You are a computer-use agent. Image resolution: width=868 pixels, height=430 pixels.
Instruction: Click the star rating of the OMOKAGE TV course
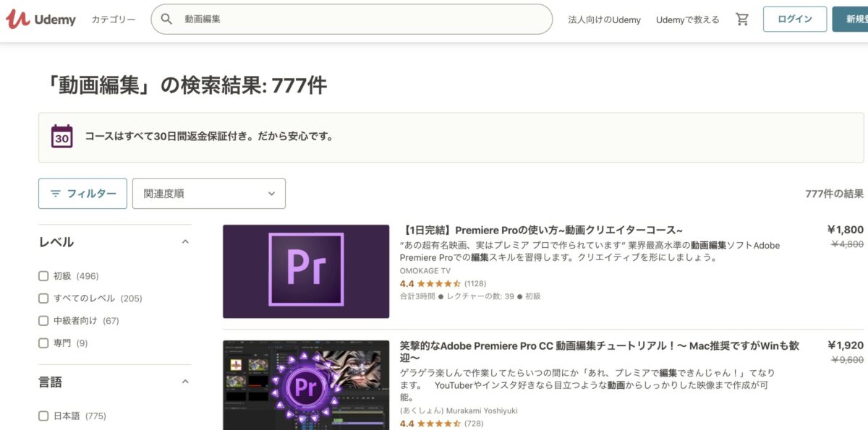439,283
